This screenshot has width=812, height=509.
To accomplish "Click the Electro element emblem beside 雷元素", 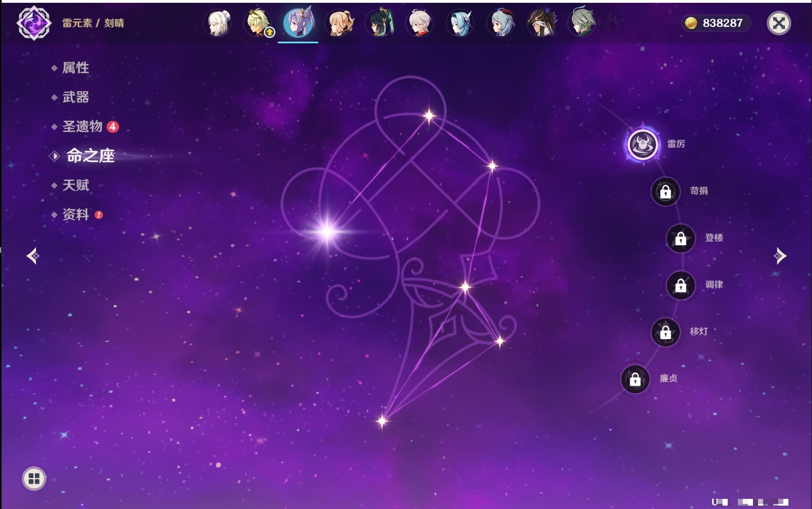I will pos(34,23).
